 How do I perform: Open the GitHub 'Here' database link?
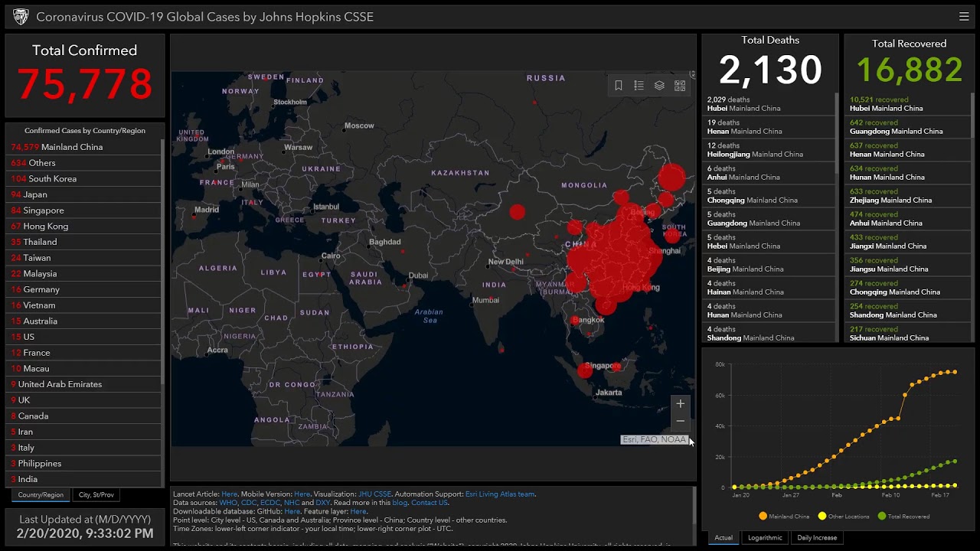pos(292,511)
